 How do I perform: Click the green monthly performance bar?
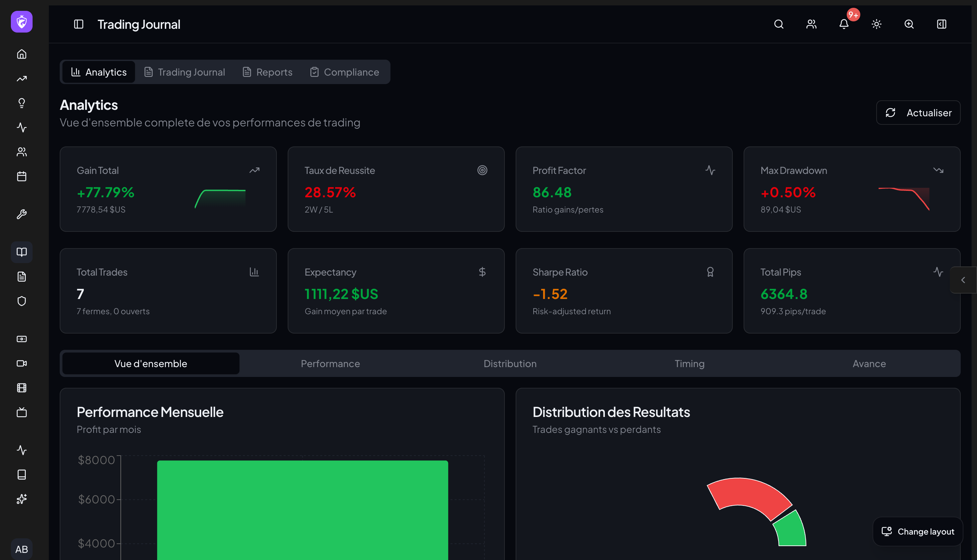(x=303, y=510)
